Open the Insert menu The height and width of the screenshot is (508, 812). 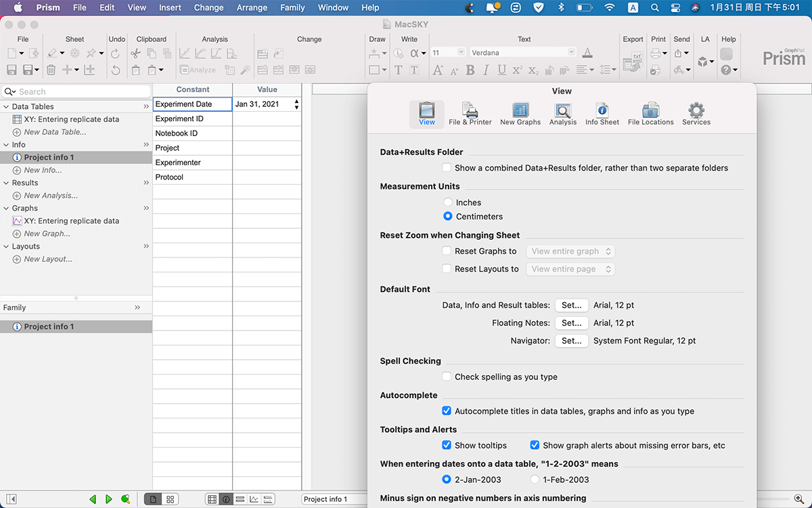coord(170,7)
